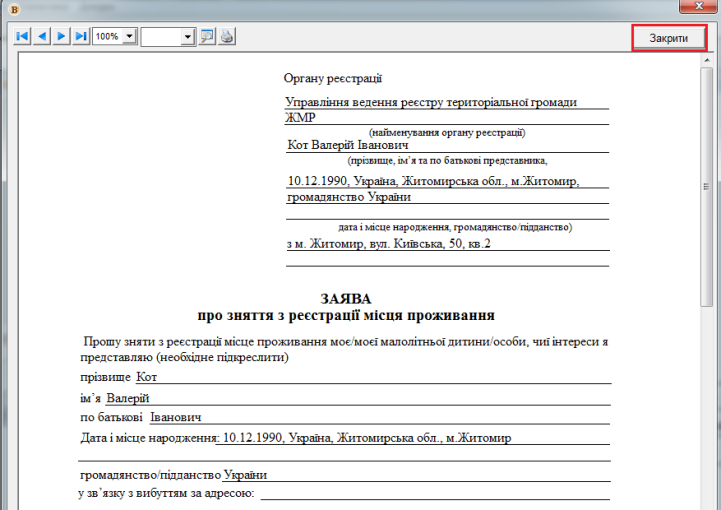The width and height of the screenshot is (721, 510).
Task: Open the find/search text tool
Action: 208,36
